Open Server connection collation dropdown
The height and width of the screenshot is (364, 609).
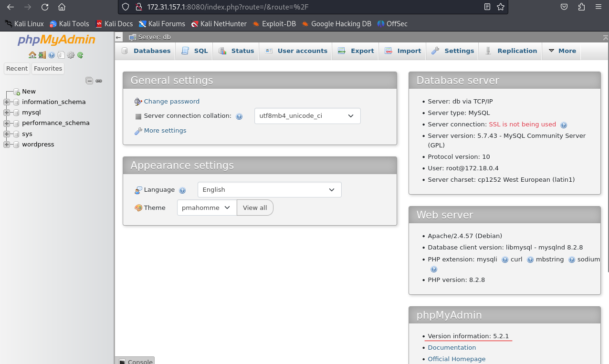click(x=307, y=116)
